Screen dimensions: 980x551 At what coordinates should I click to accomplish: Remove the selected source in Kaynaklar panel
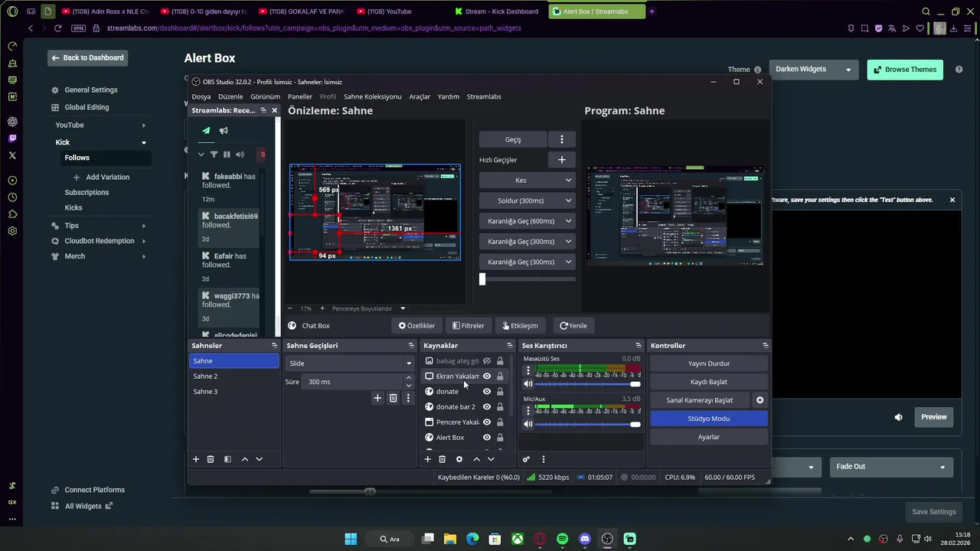point(442,459)
